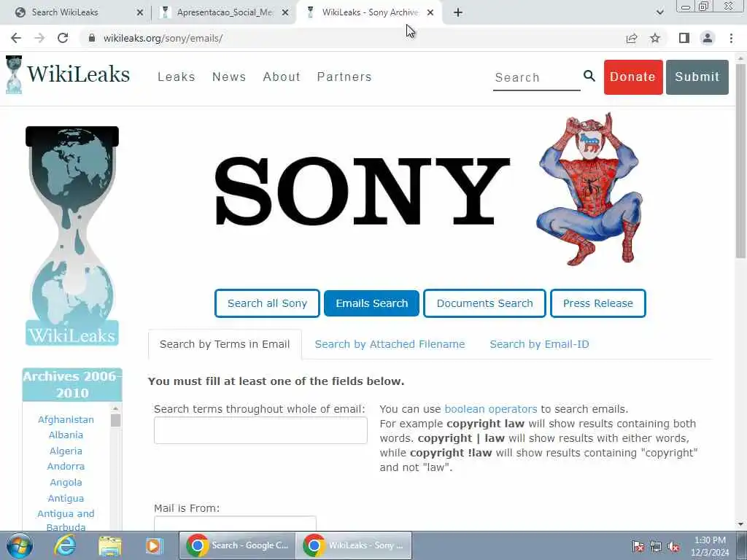The width and height of the screenshot is (747, 560).
Task: Launch Internet Explorer from the taskbar
Action: (65, 545)
